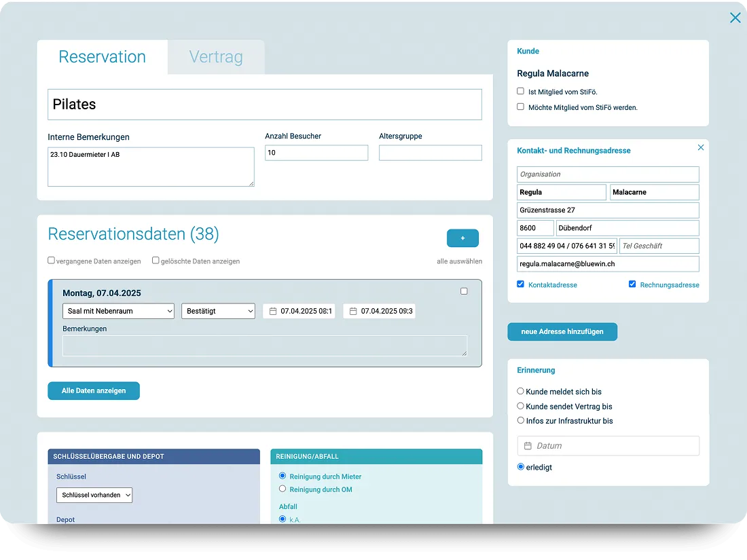Screen dimensions: 747x560
Task: Click the Anzahl Besucher field
Action: click(x=316, y=153)
